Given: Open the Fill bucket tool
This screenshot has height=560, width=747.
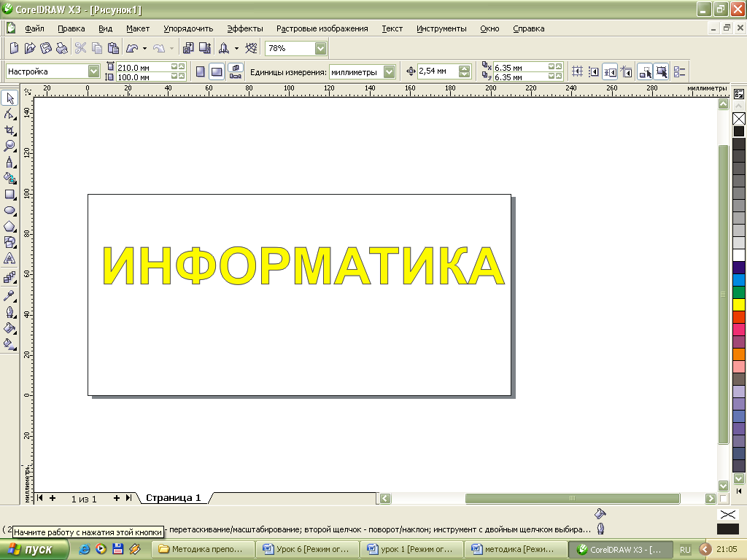Looking at the screenshot, I should (9, 329).
